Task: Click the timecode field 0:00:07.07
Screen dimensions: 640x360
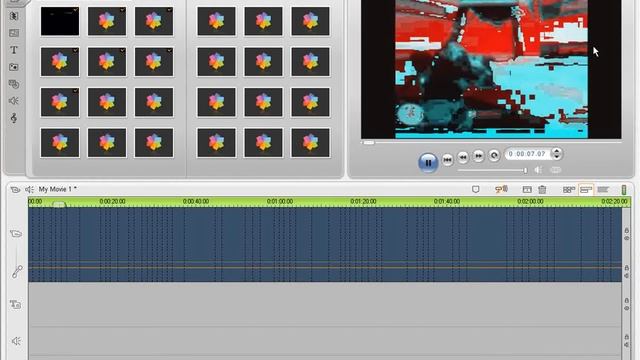Action: [527, 154]
